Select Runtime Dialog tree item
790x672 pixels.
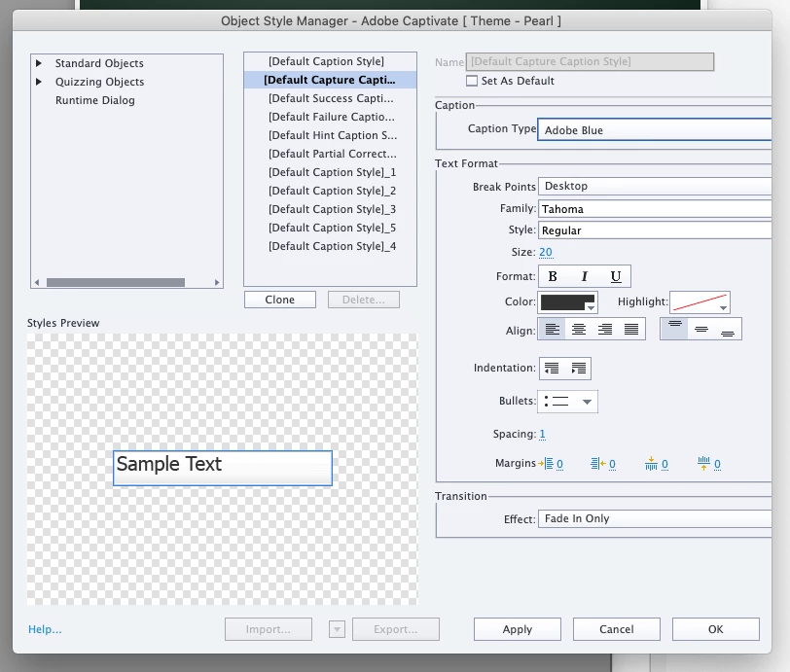coord(94,100)
